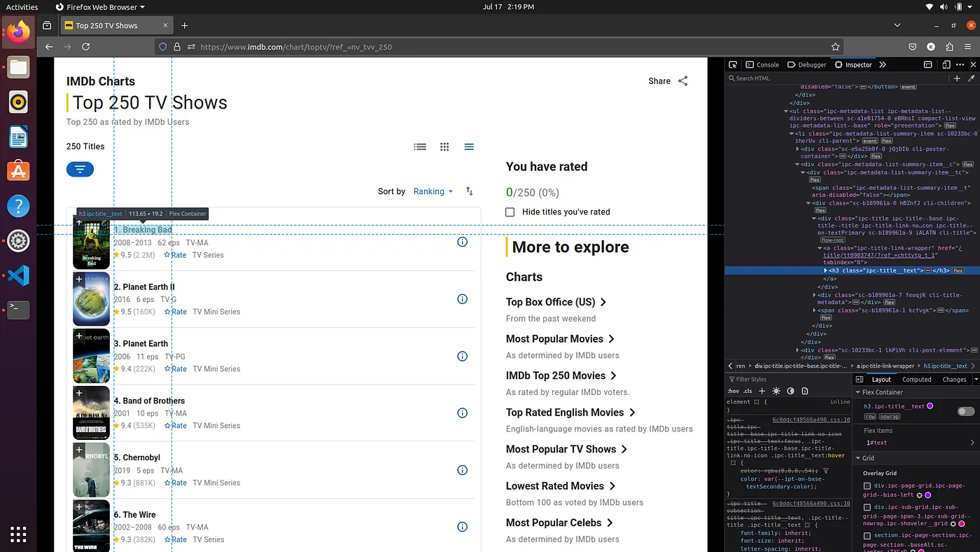Screen dimensions: 980x552
Task: Check 'Hide titles you've rated' checkbox
Action: pyautogui.click(x=510, y=212)
